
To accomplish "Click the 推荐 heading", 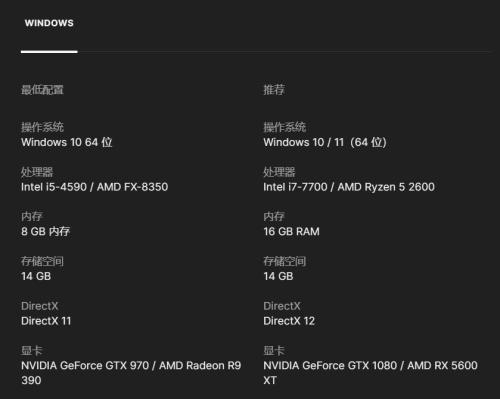I will pyautogui.click(x=274, y=89).
